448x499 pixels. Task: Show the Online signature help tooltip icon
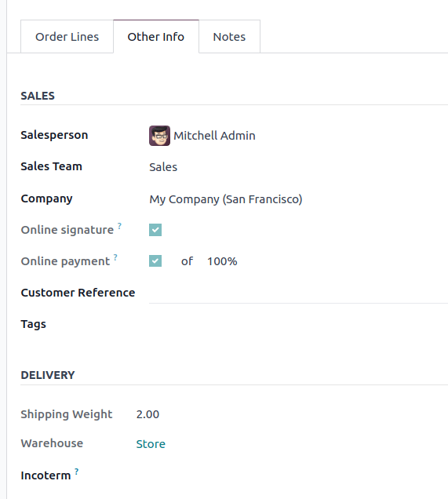click(119, 226)
